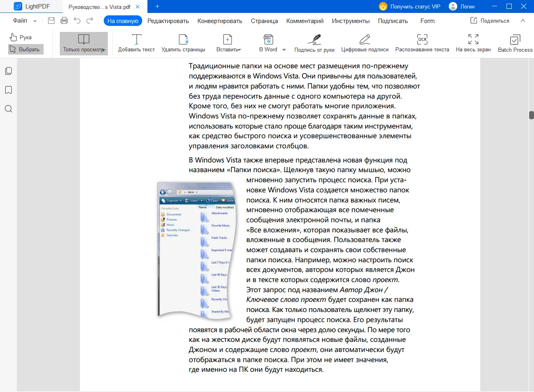Switch to Подписать tab
This screenshot has height=392, width=534.
[x=393, y=21]
